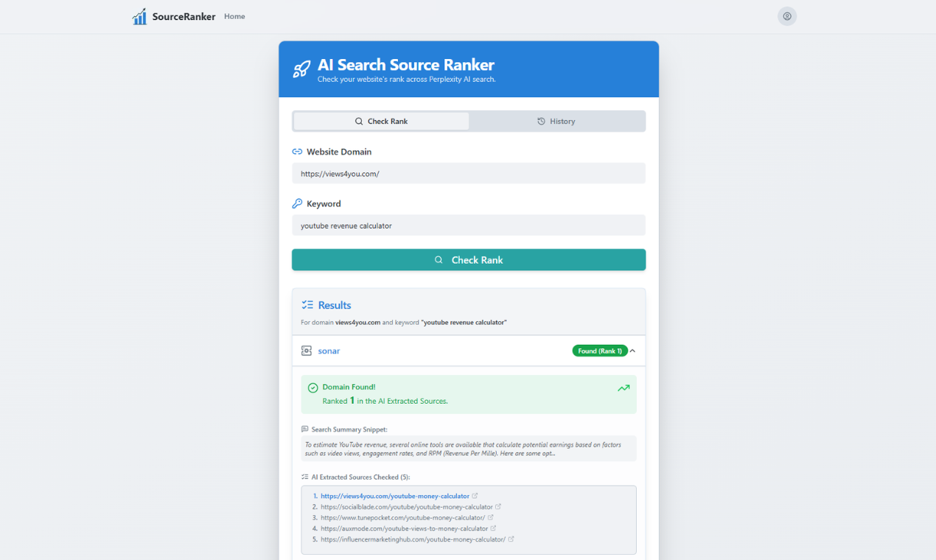Open tunepocket external link icon

tap(491, 517)
